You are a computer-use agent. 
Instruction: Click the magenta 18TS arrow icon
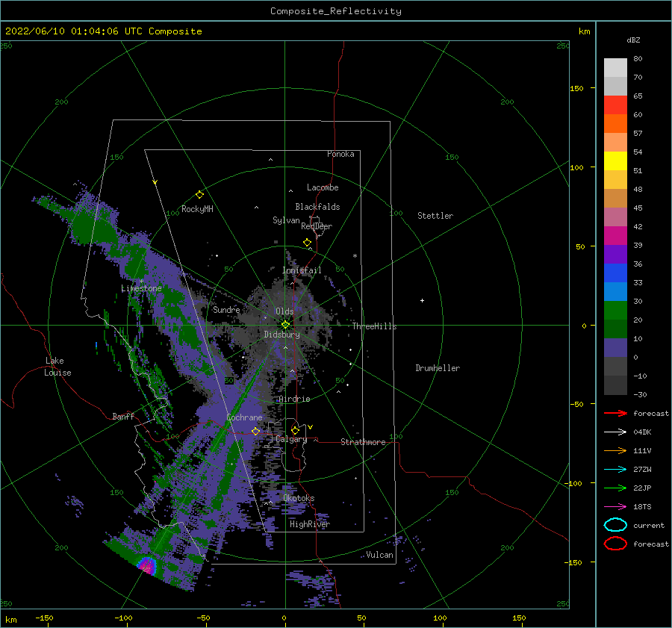[x=615, y=507]
